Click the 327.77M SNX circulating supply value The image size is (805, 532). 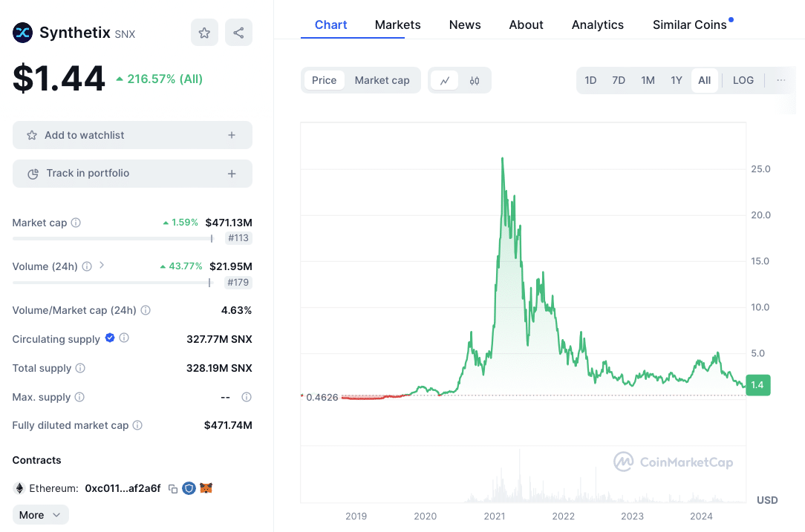coord(219,339)
